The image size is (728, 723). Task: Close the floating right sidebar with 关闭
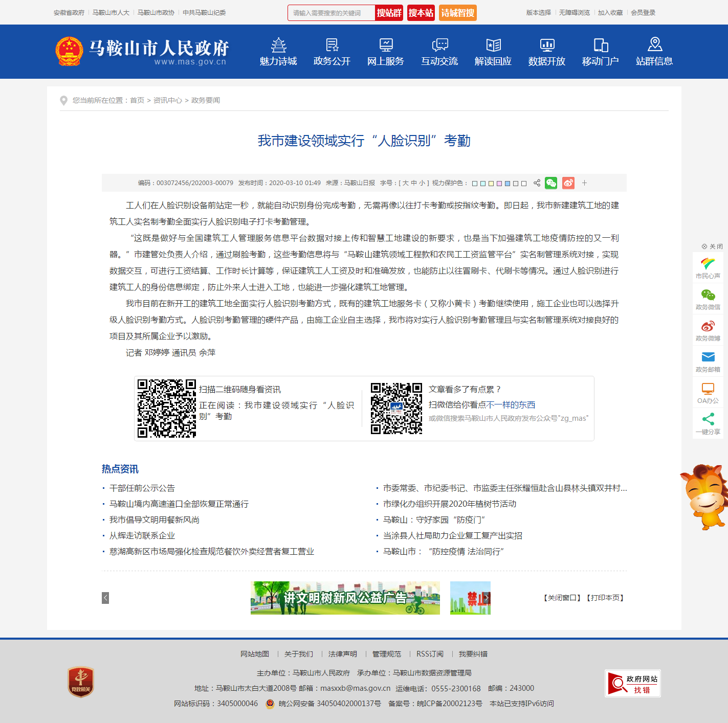tap(712, 246)
